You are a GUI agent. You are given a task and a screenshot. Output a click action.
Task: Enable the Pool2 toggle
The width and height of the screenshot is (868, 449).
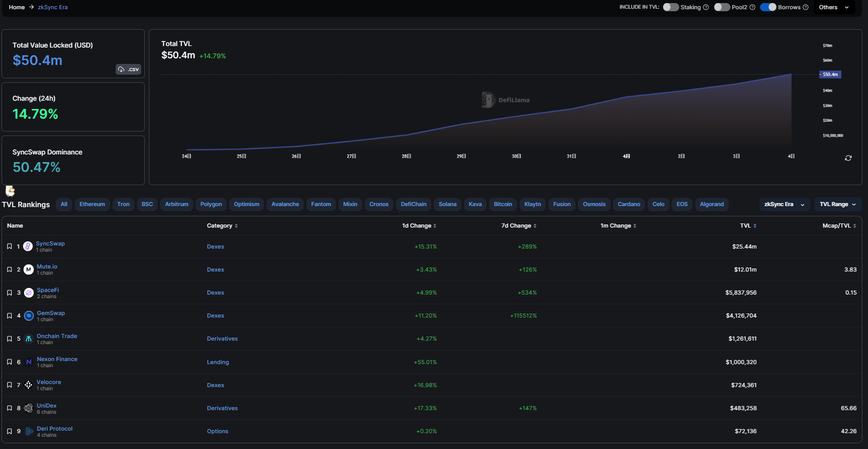click(722, 7)
